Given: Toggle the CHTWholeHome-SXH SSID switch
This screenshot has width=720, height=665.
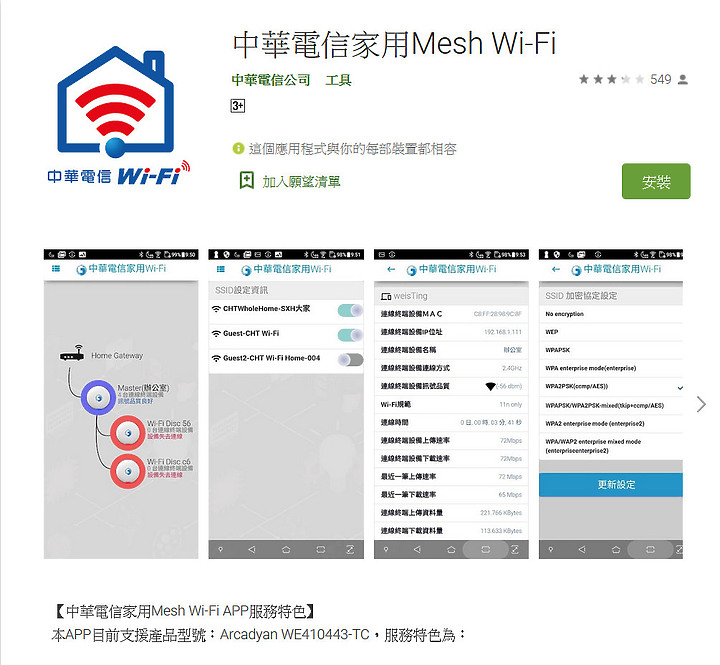Looking at the screenshot, I should coord(350,310).
